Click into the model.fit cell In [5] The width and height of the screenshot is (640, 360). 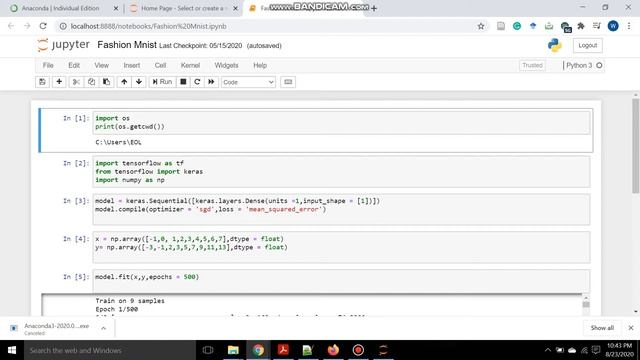341,281
